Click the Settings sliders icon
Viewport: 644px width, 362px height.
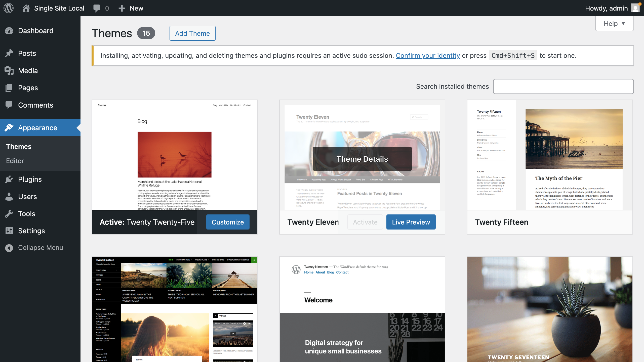pyautogui.click(x=9, y=231)
